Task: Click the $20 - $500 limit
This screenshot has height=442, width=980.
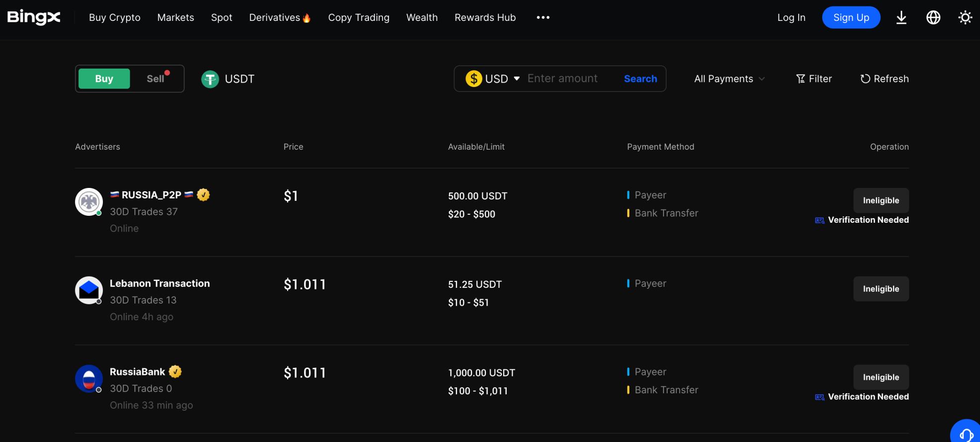Action: [x=471, y=214]
